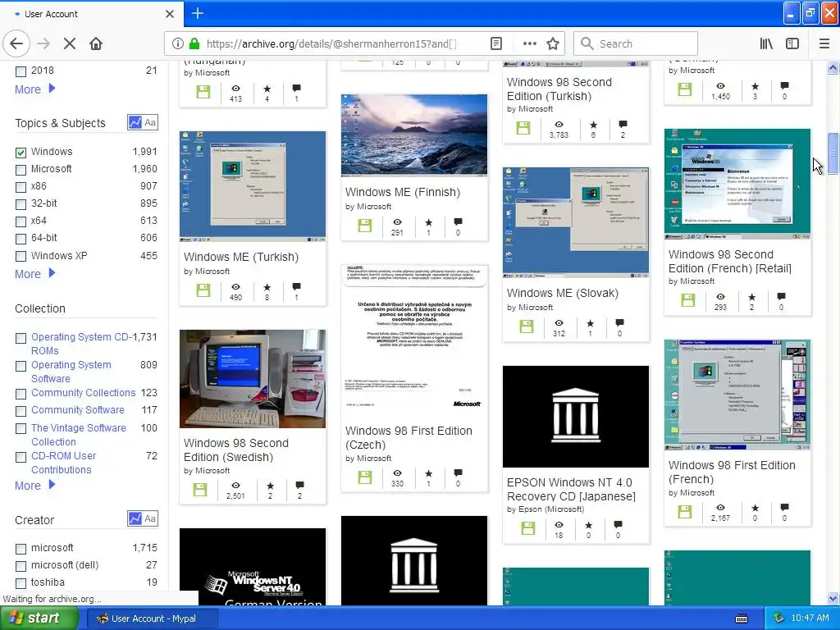
Task: Click software icon under Windows ME (Turkish)
Action: 203,290
